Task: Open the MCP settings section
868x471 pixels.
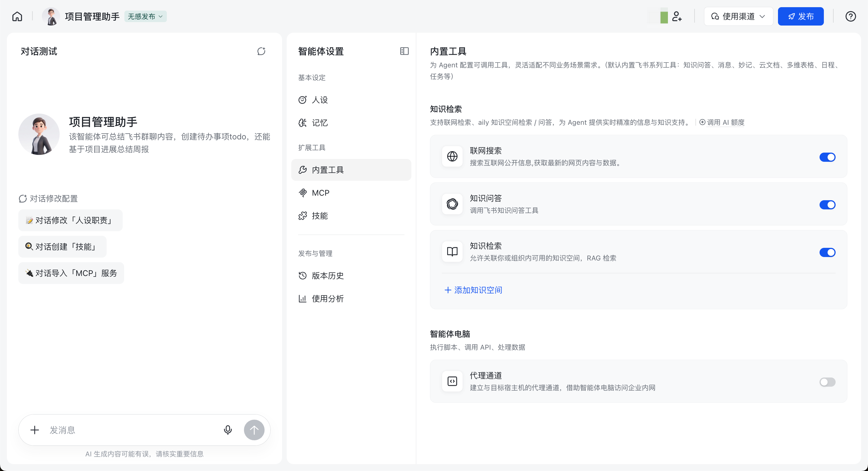Action: [320, 193]
